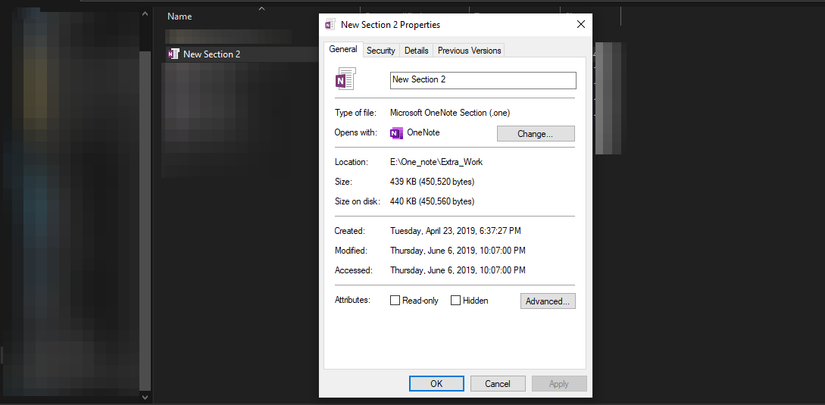Click the navigation pane vertical scrollbar

point(145,221)
